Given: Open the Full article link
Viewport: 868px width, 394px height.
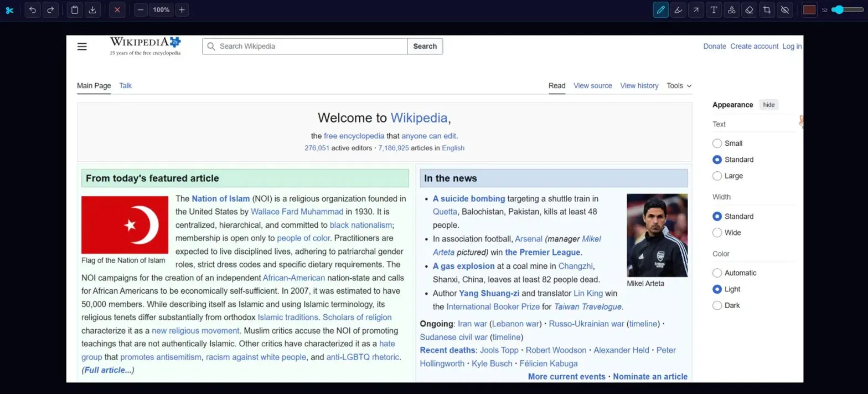Looking at the screenshot, I should pos(108,370).
